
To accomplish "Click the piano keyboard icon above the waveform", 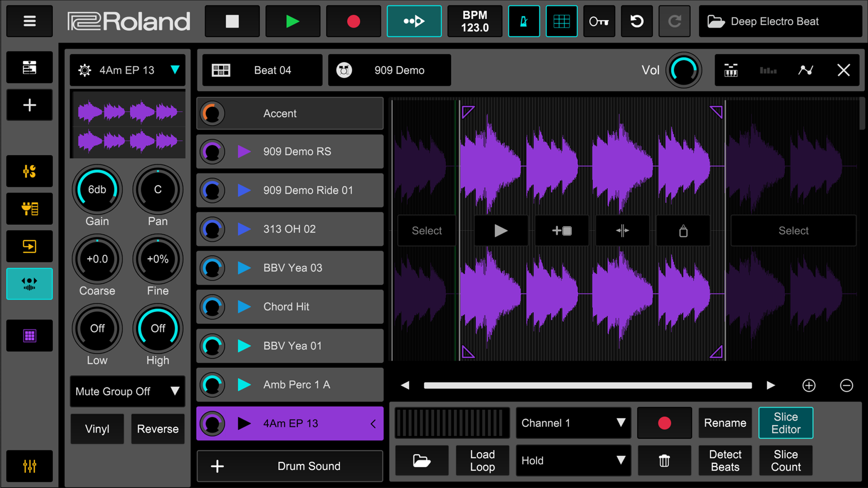I will click(x=731, y=70).
